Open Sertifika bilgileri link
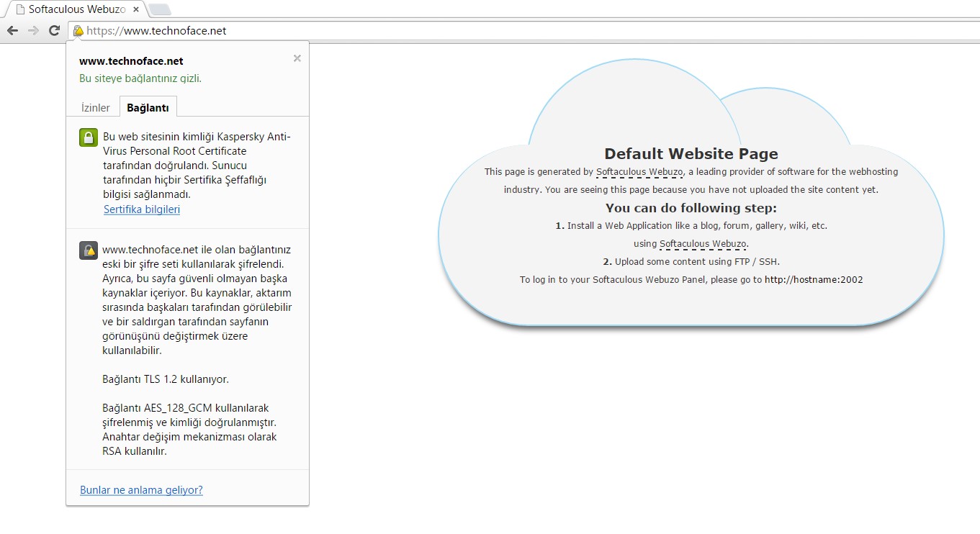Viewport: 980px width, 534px height. pyautogui.click(x=142, y=209)
